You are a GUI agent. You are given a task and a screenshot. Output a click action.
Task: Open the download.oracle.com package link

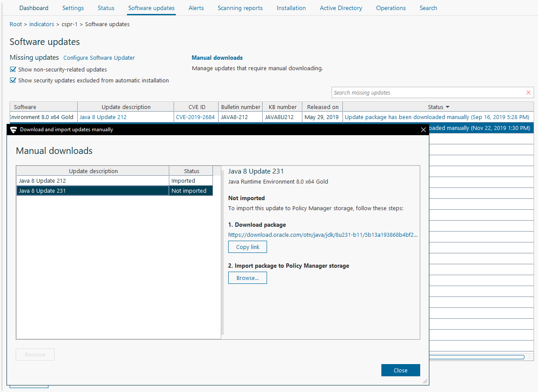pyautogui.click(x=323, y=235)
